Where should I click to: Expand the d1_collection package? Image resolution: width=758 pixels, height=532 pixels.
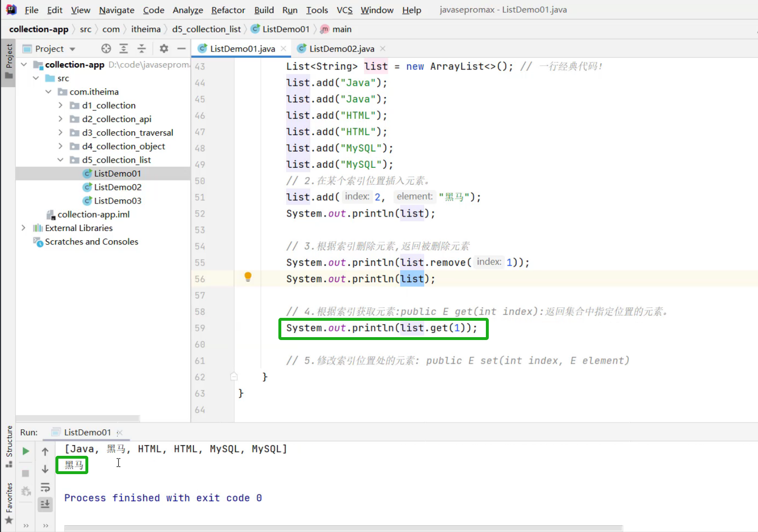tap(60, 105)
